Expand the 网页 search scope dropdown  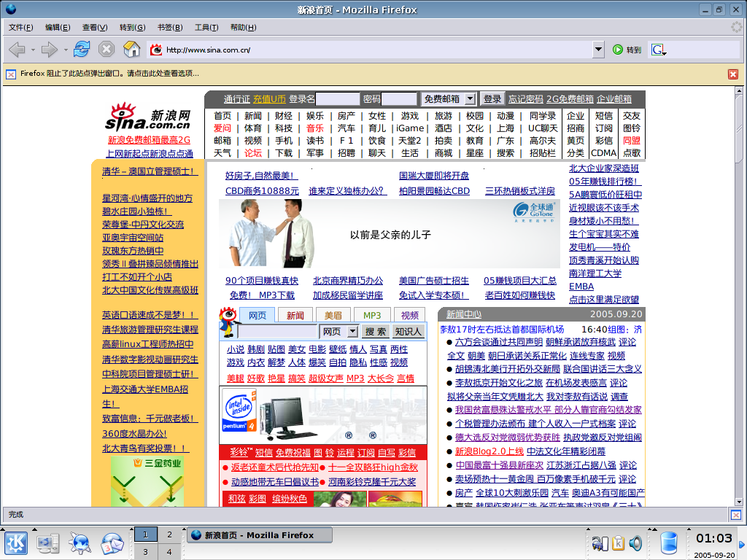click(x=352, y=332)
